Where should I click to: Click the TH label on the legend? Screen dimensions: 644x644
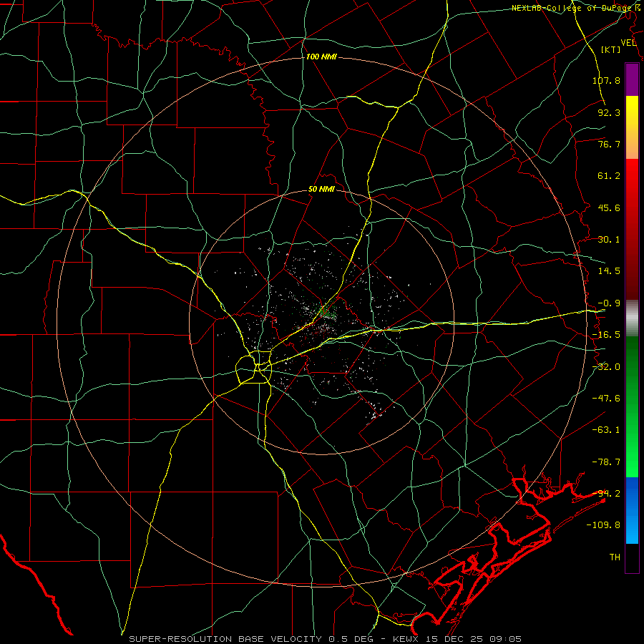(615, 557)
